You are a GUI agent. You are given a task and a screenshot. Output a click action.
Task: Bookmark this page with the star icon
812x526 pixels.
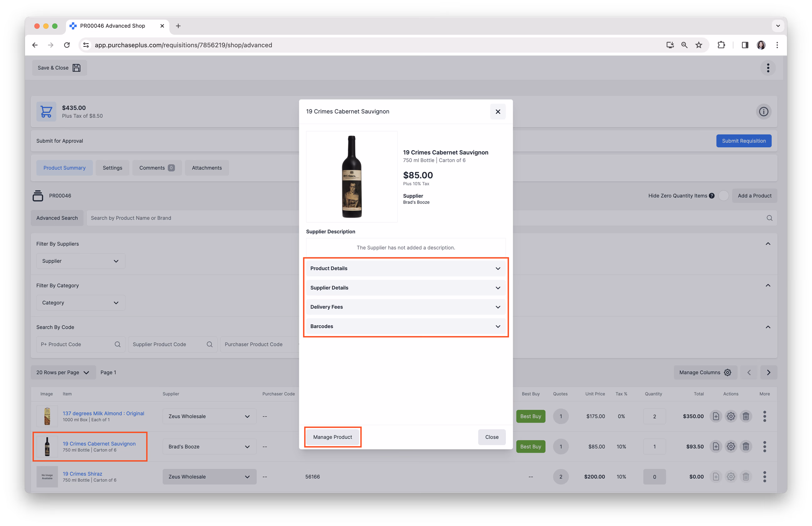[x=698, y=45]
